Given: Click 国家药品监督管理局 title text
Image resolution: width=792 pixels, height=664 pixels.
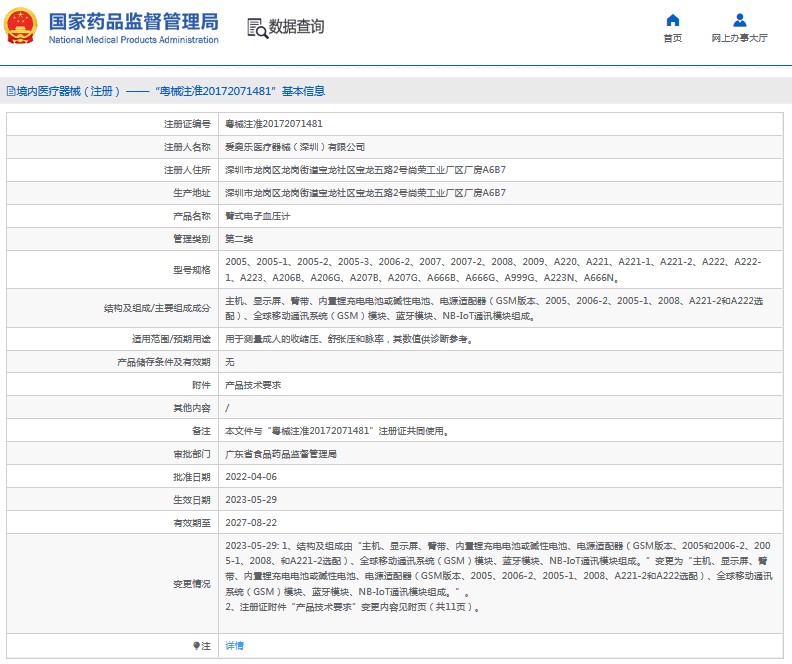Looking at the screenshot, I should point(134,22).
